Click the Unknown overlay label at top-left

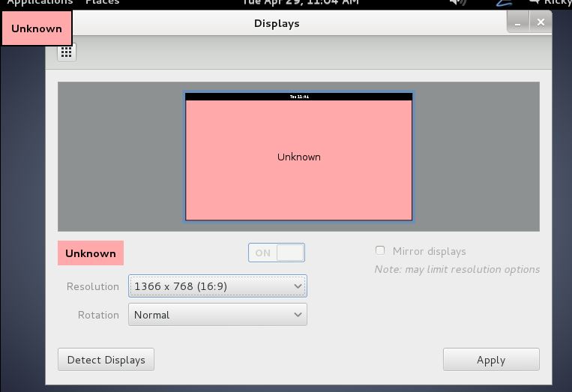tap(37, 28)
